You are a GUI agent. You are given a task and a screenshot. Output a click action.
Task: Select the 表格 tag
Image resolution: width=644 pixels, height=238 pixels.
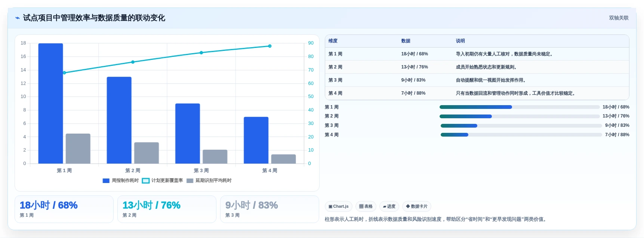click(366, 207)
